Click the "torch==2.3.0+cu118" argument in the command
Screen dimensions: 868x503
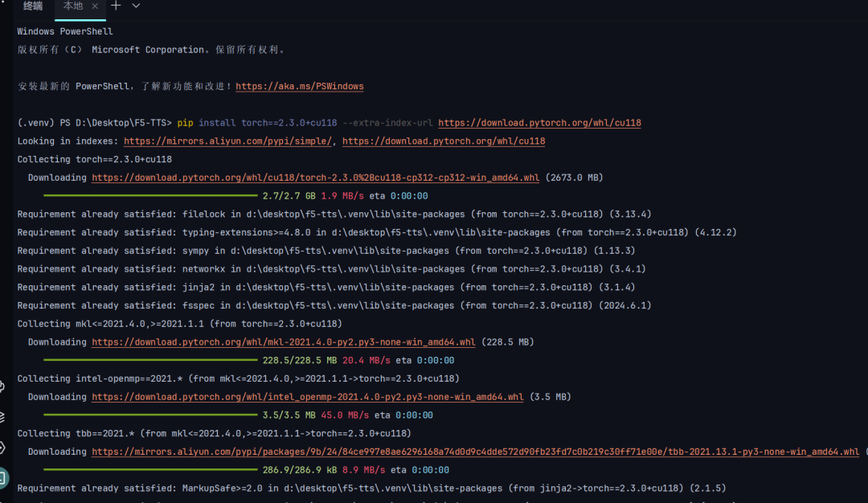[289, 123]
